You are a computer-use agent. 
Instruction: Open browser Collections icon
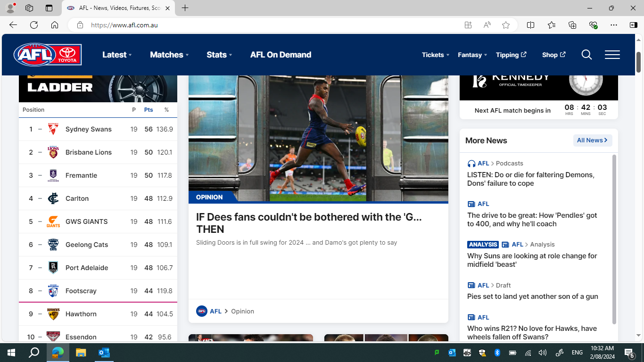(572, 25)
